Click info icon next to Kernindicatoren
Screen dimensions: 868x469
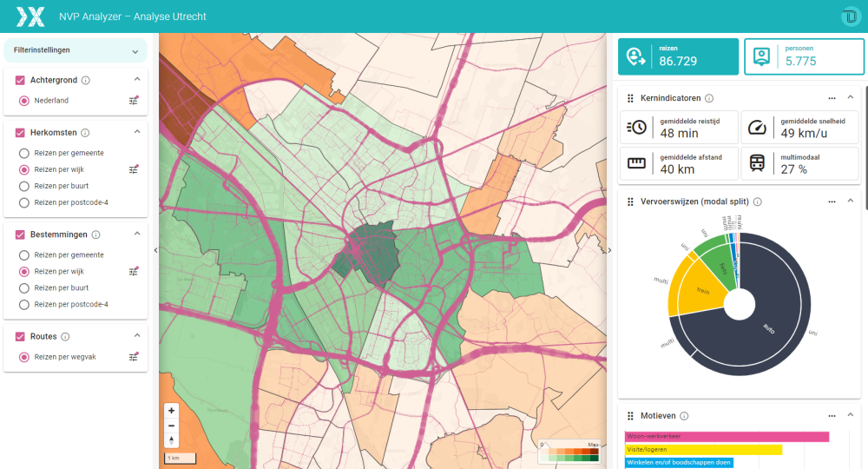(709, 98)
